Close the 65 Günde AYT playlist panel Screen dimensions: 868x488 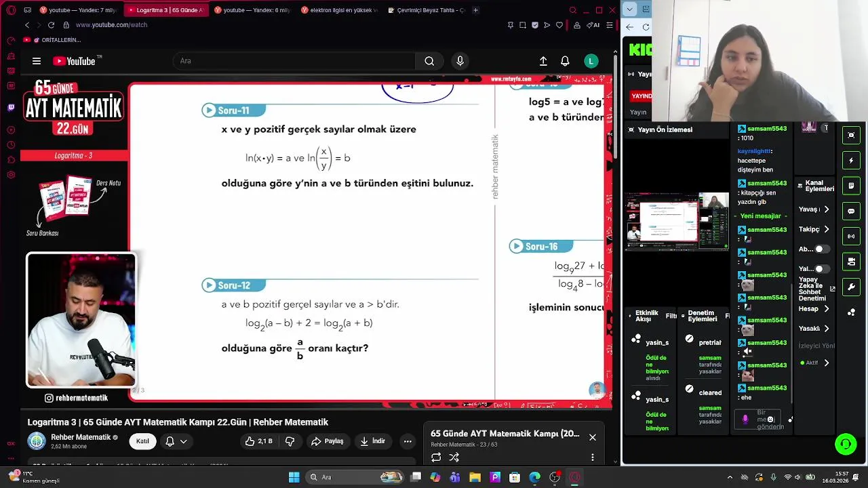click(592, 437)
